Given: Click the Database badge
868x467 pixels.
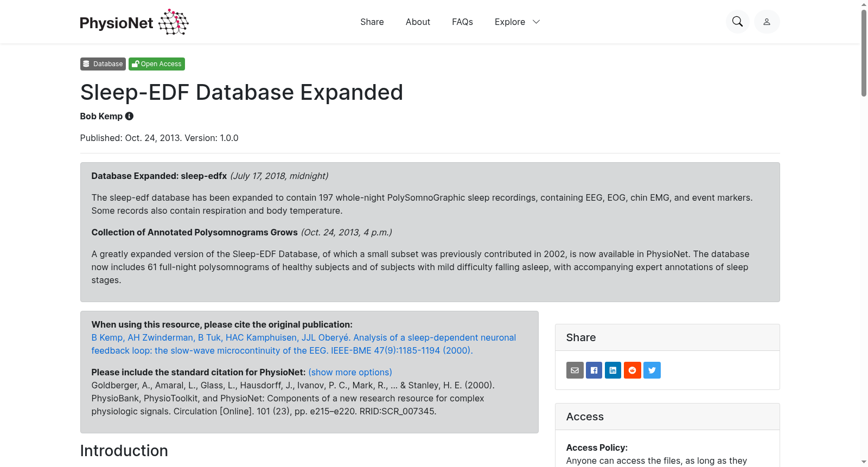Looking at the screenshot, I should point(103,64).
